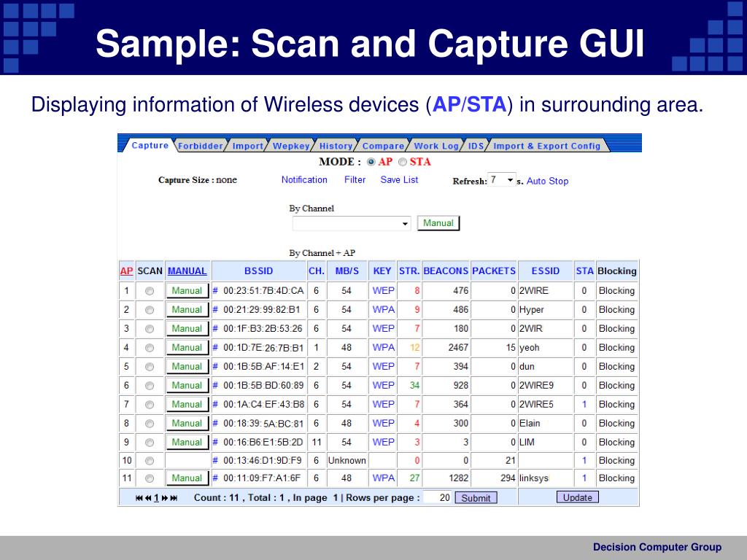Click the Unknown MB/S cell
The width and height of the screenshot is (747, 560).
pos(347,461)
